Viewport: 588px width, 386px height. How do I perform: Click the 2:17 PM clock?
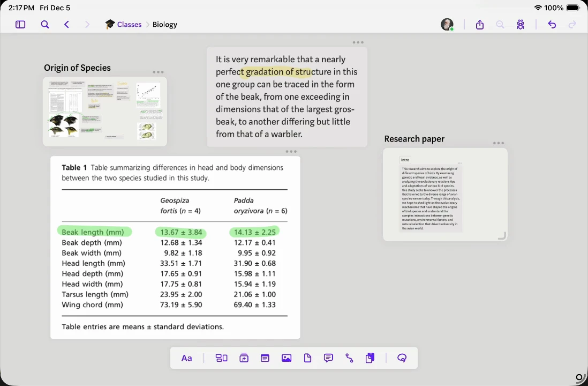pyautogui.click(x=21, y=8)
